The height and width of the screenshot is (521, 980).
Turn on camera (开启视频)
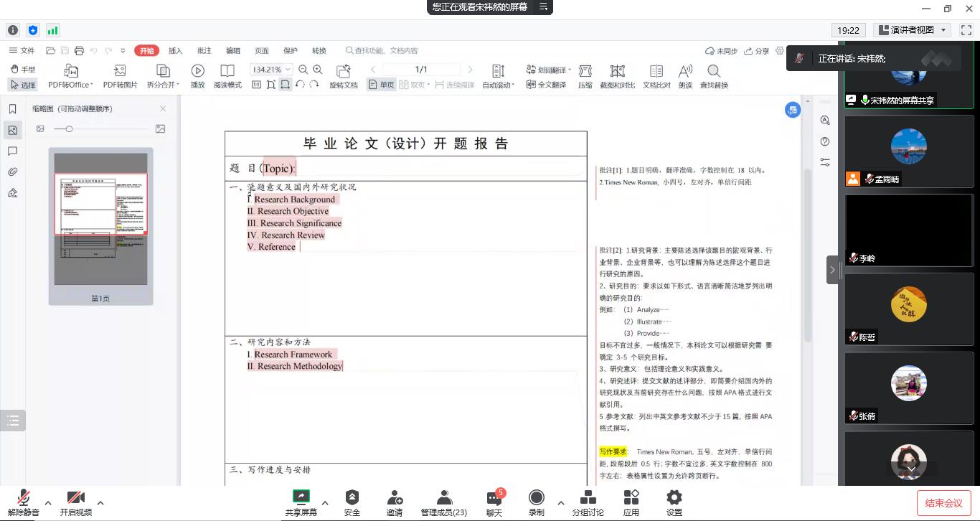click(x=76, y=503)
